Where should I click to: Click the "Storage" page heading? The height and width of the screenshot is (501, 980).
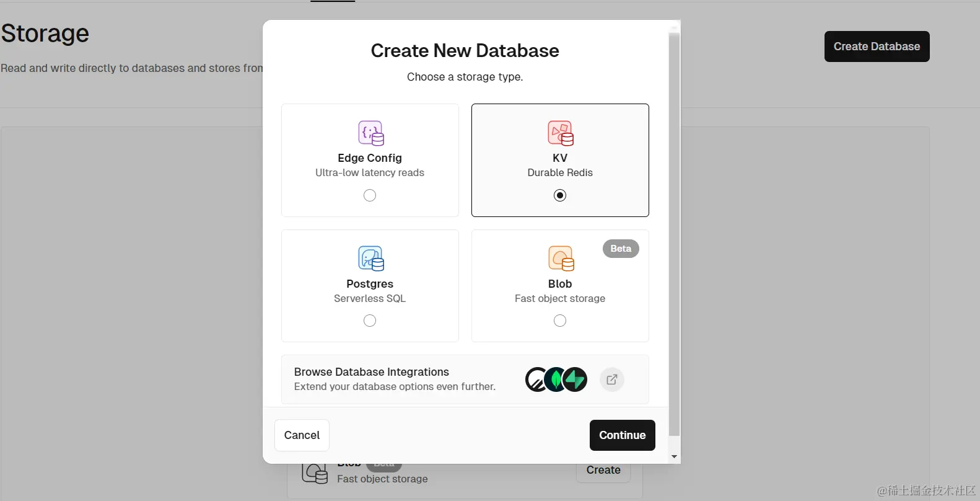click(45, 33)
